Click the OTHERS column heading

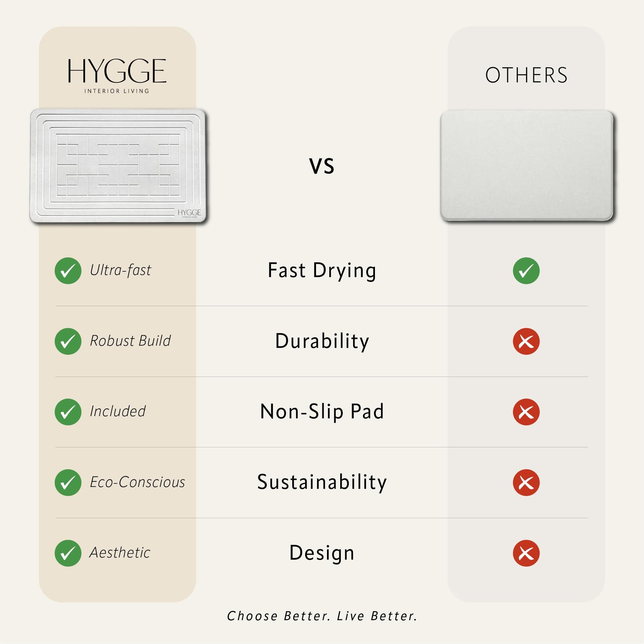click(x=526, y=75)
